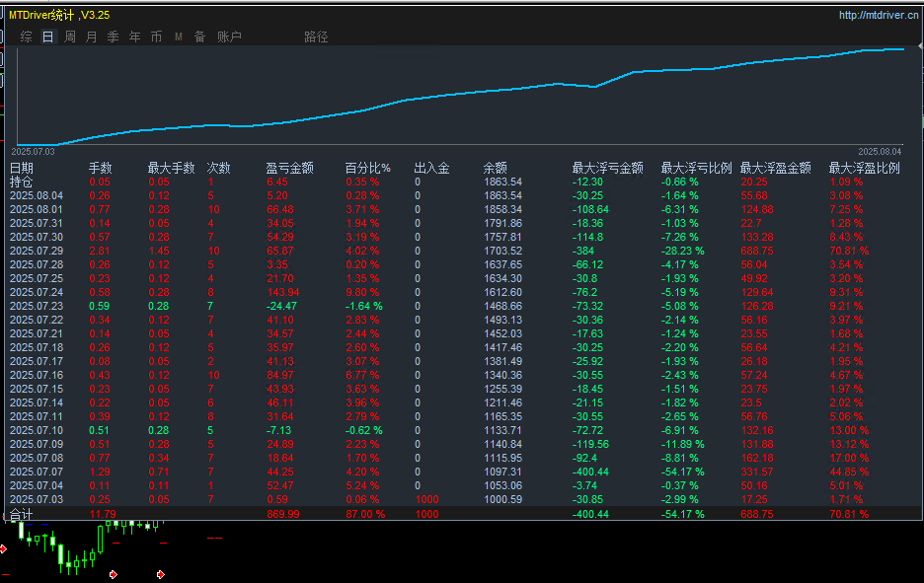Open the 备 tab
Viewport: 924px width, 583px height.
pos(199,36)
